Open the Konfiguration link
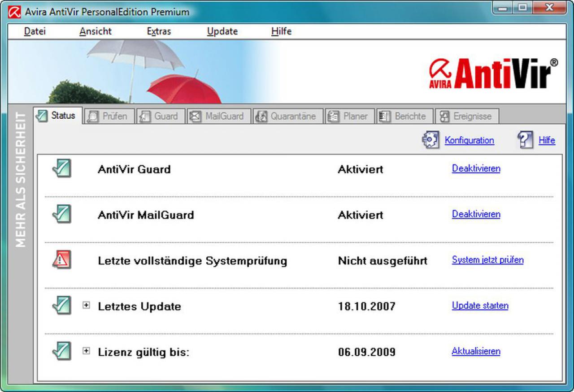The height and width of the screenshot is (392, 574). 470,140
